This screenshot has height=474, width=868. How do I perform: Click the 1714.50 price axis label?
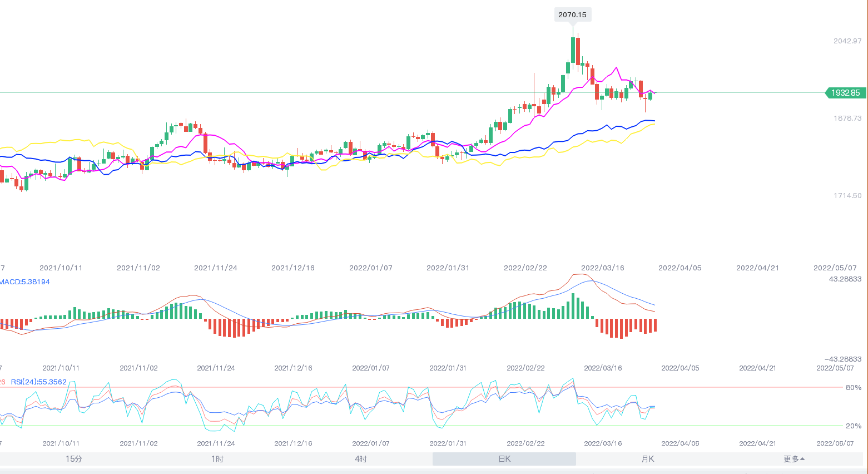click(x=847, y=196)
